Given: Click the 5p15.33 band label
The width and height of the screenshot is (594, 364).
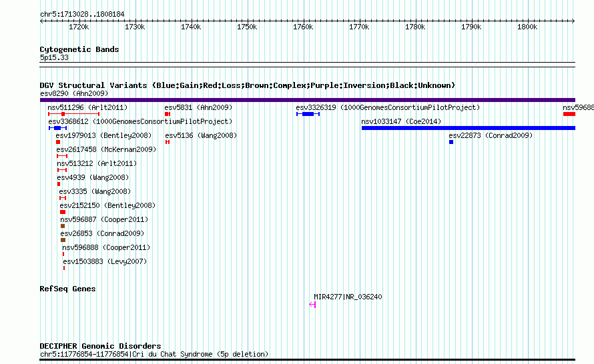Looking at the screenshot, I should tap(54, 57).
